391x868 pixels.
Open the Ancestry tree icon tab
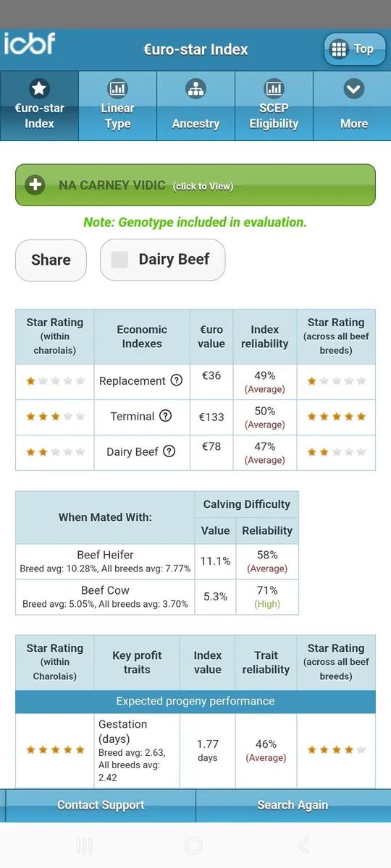pos(195,106)
